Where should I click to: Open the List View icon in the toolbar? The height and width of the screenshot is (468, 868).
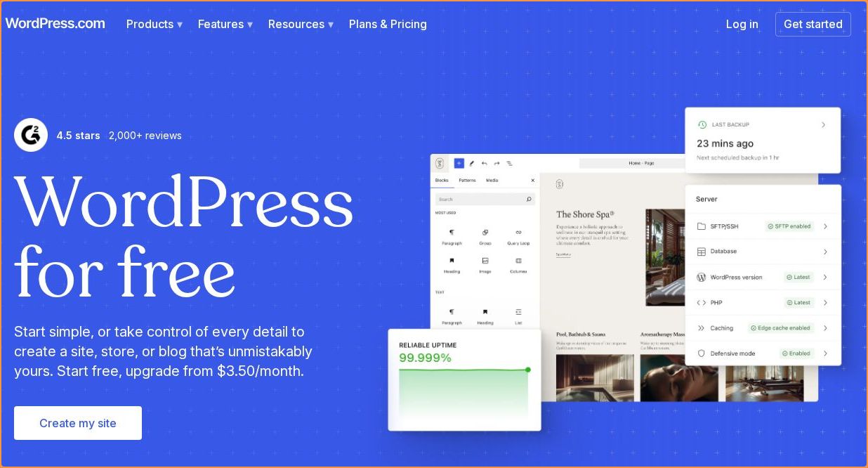[508, 163]
